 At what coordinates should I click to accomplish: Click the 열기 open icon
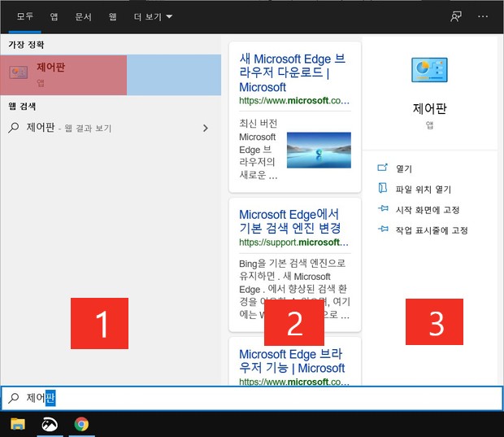pos(383,168)
